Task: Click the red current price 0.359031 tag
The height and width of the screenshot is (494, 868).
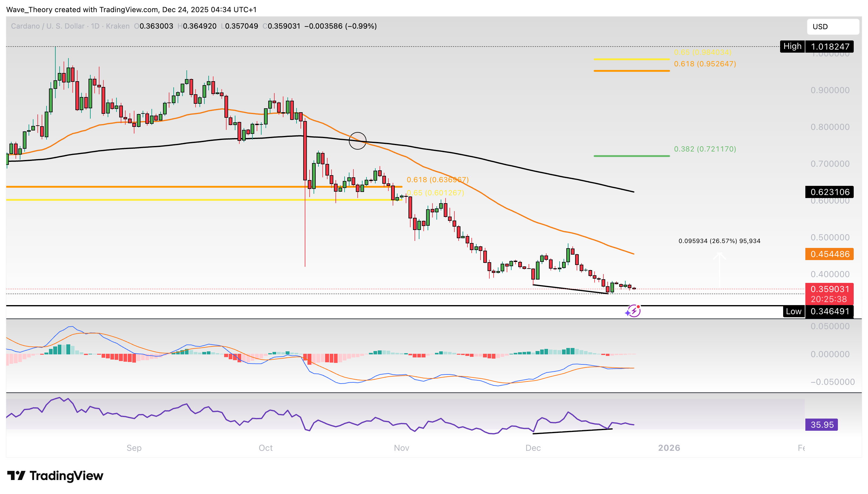Action: point(829,289)
